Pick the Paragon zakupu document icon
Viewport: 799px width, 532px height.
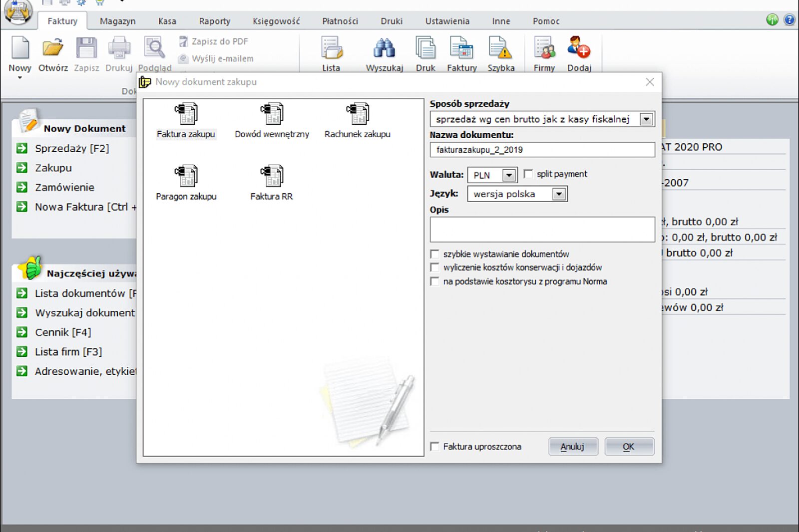186,176
